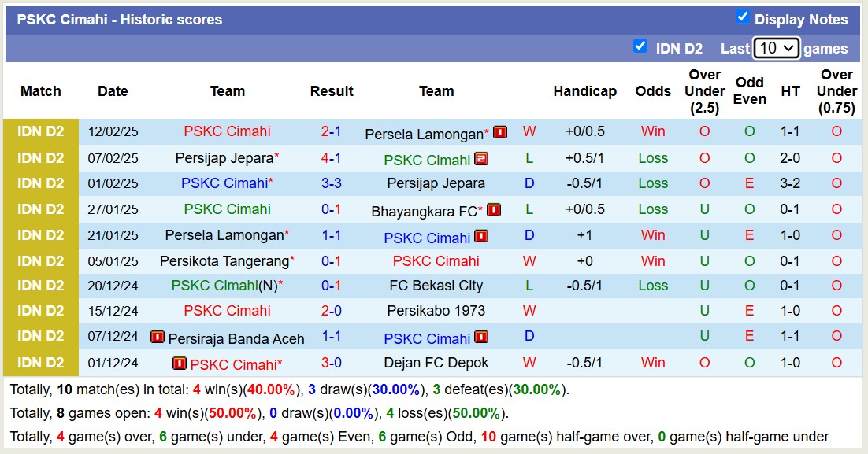Click the Over Under (2.5) column header
Viewport: 868px width, 454px height.
click(x=704, y=91)
